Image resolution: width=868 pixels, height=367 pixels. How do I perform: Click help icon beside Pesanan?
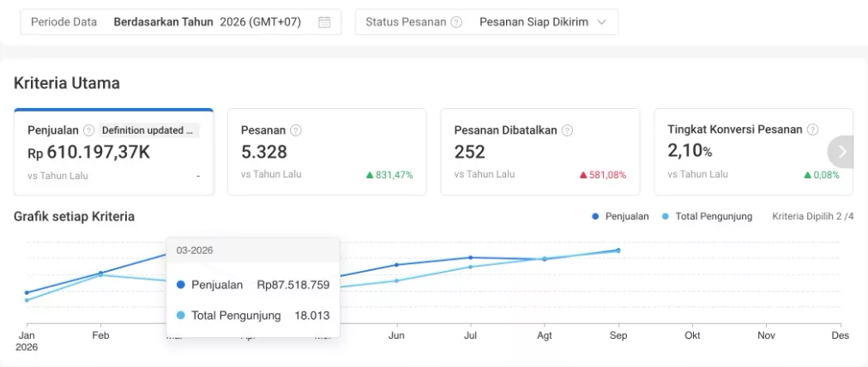pos(296,130)
